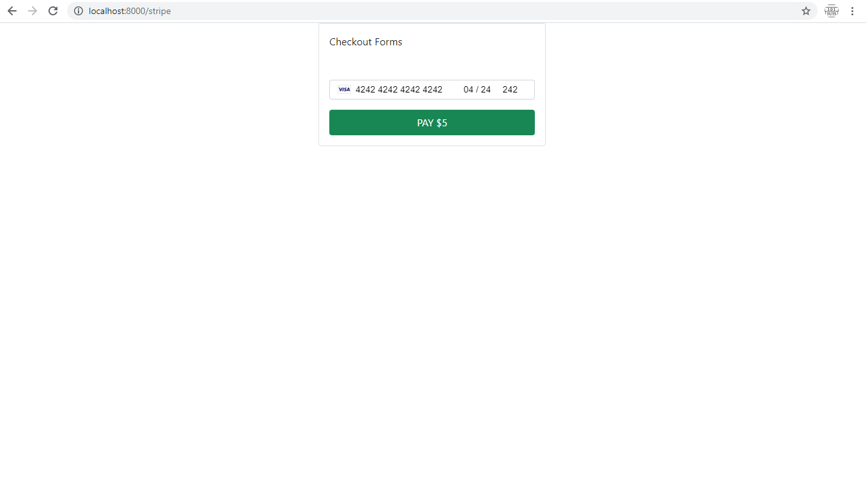Click the "PAY" text on green button
The width and height of the screenshot is (868, 490).
(425, 122)
